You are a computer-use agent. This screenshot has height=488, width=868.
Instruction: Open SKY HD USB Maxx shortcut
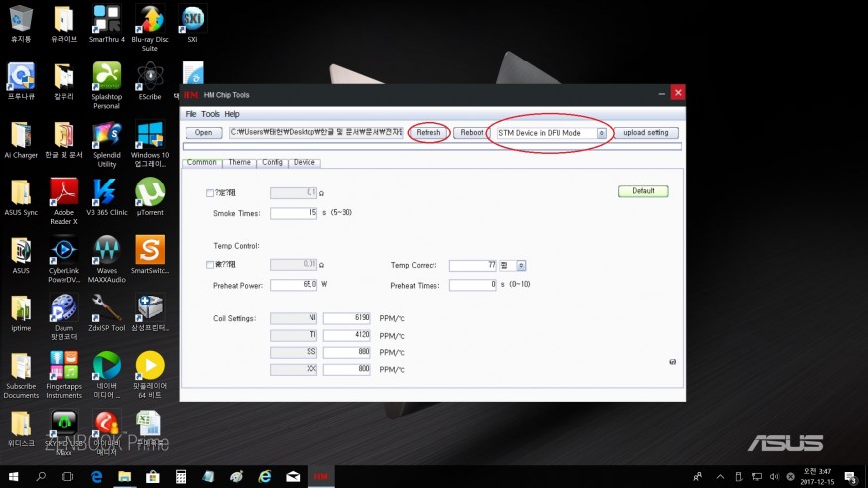click(x=63, y=432)
